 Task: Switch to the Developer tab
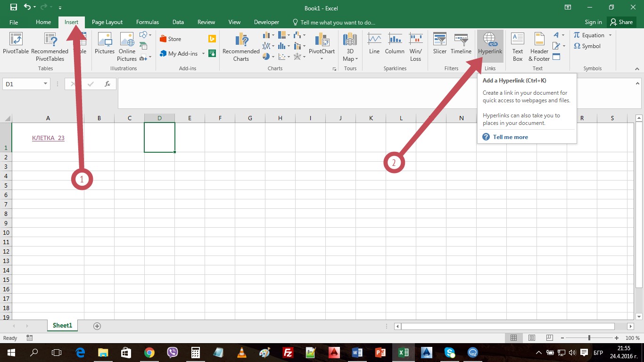tap(266, 22)
